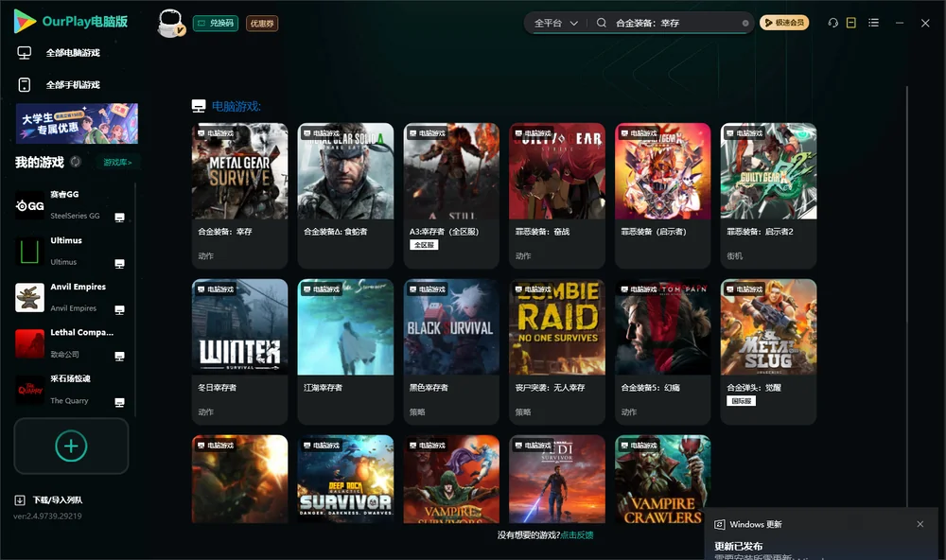Click the OurPlay logo icon

(25, 22)
